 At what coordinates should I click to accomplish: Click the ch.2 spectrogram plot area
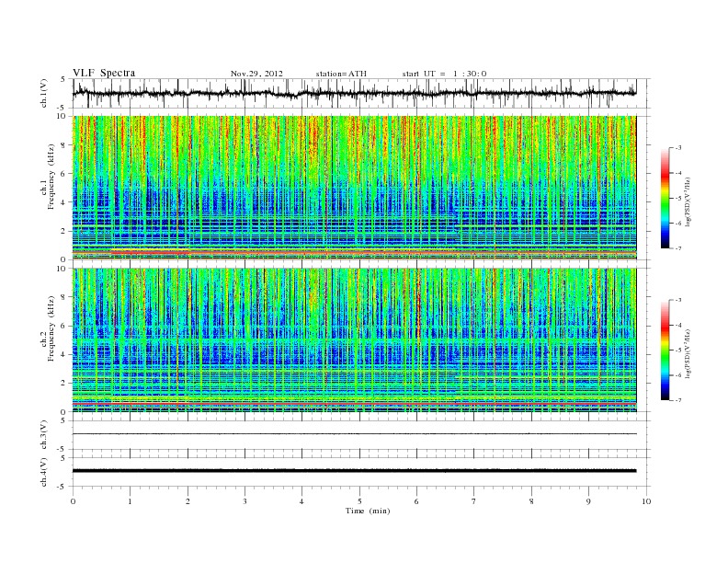pyautogui.click(x=355, y=340)
